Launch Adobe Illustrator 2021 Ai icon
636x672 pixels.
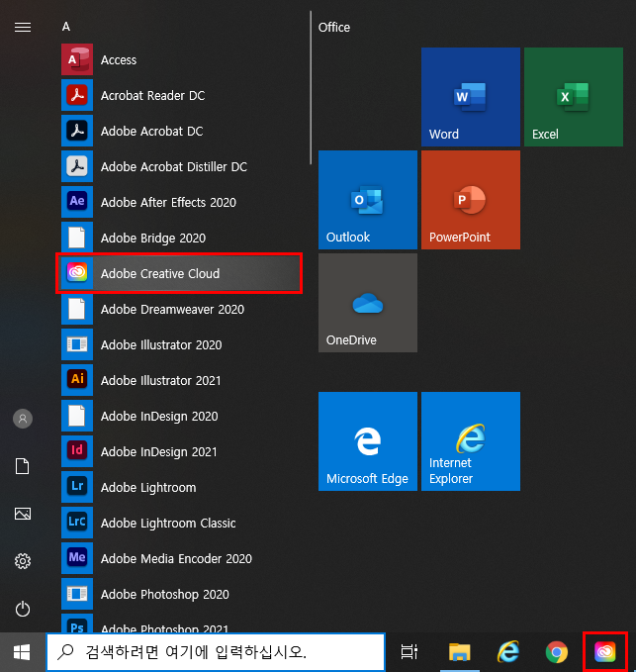[x=77, y=380]
